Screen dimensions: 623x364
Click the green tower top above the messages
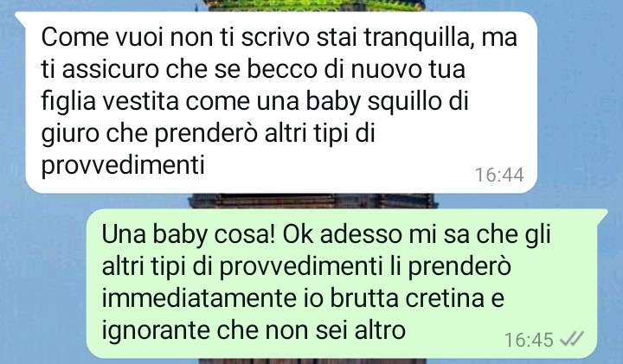click(x=314, y=5)
